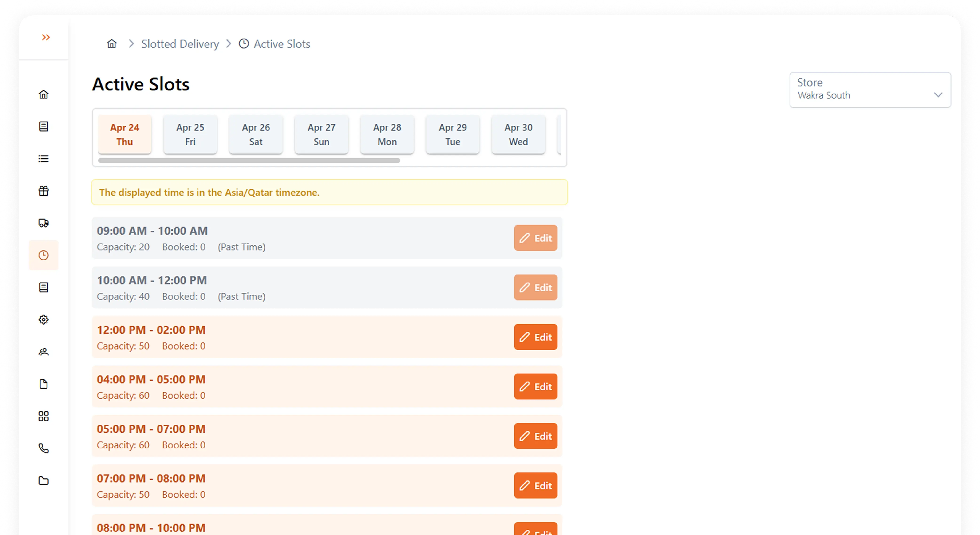This screenshot has width=980, height=535.
Task: Select the clock slots icon in sidebar
Action: 43,255
